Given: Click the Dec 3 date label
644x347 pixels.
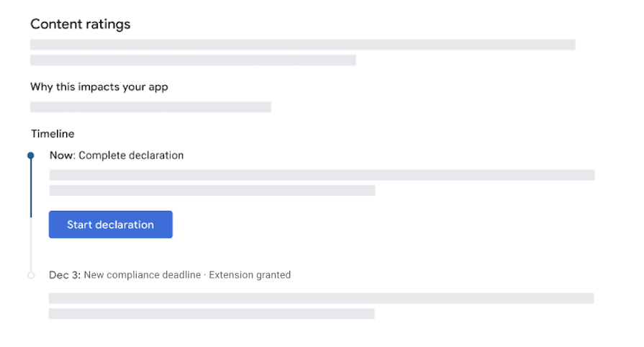Looking at the screenshot, I should click(65, 274).
